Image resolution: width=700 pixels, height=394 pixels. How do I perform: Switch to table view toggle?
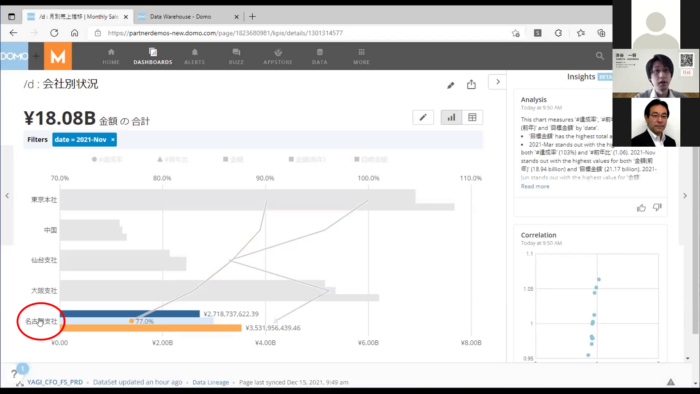click(472, 117)
